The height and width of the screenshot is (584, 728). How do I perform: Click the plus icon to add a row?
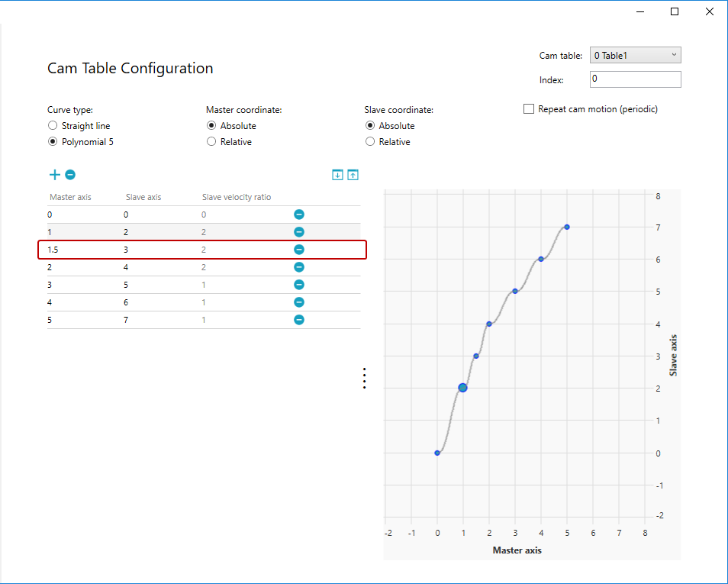[54, 175]
